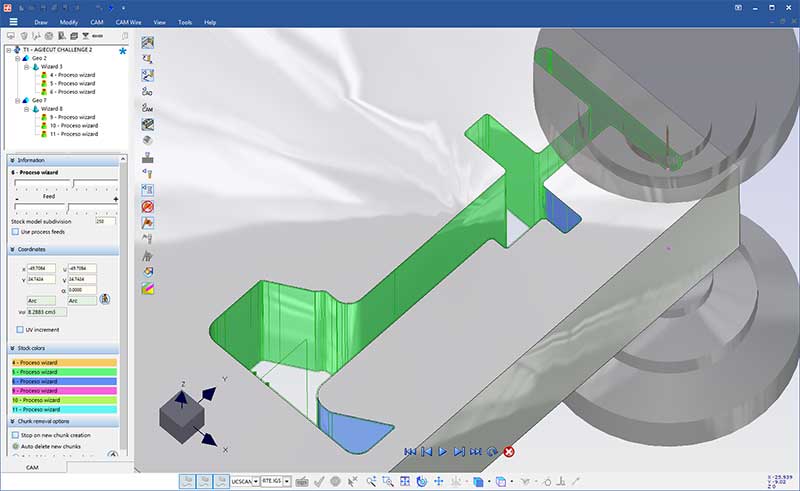Click the CAM icon in vertical toolbar
The height and width of the screenshot is (491, 800).
point(147,107)
